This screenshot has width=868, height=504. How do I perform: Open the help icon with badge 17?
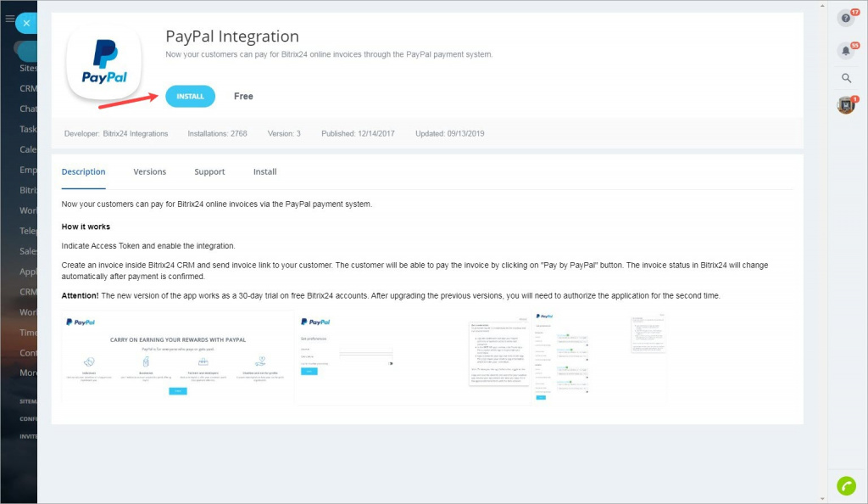(x=846, y=19)
